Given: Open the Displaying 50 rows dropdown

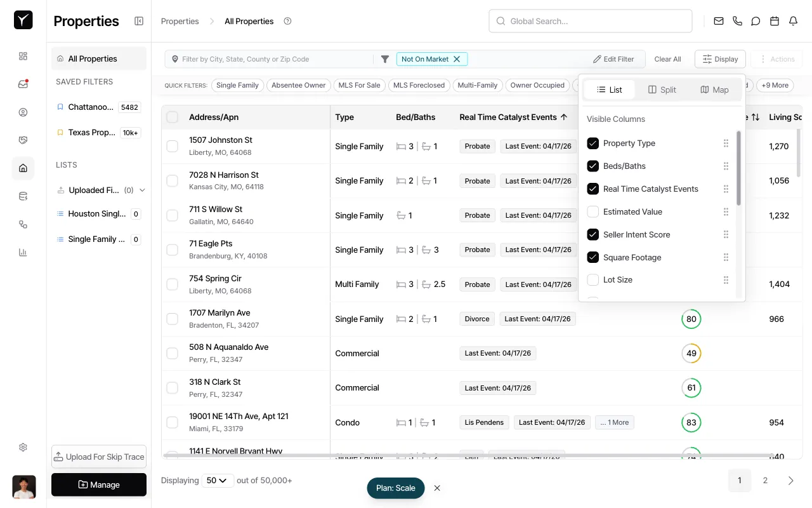Looking at the screenshot, I should click(218, 481).
